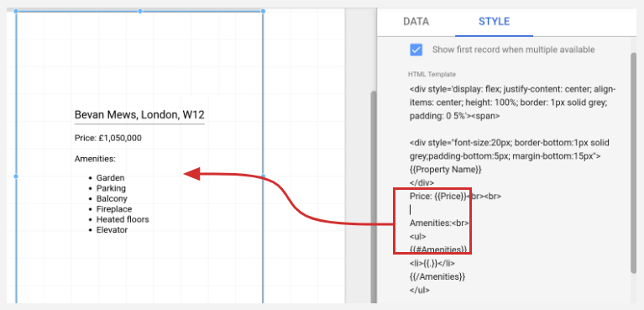
Task: Select the Garden list item
Action: click(x=110, y=177)
